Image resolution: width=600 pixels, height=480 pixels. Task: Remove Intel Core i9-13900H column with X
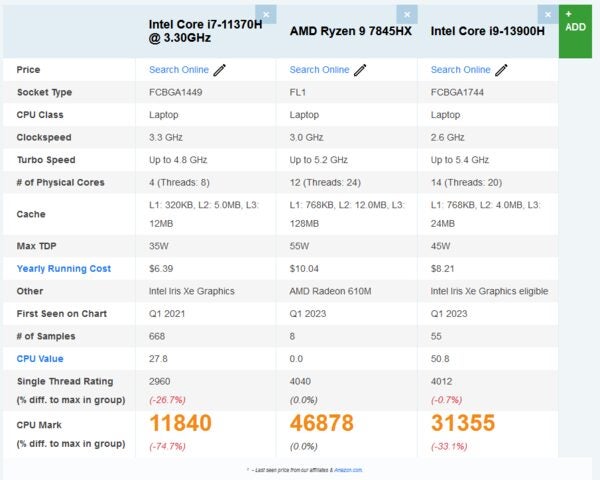click(548, 15)
